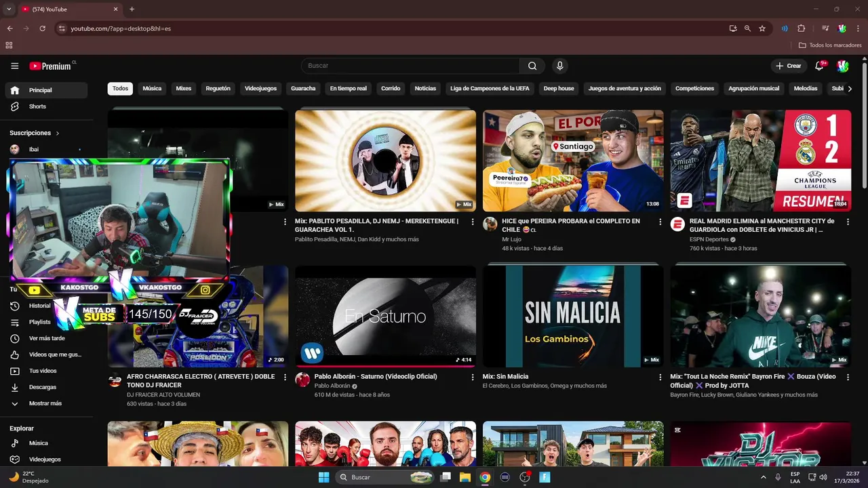Open ESPN Deportes channel avatar
This screenshot has width=868, height=488.
pyautogui.click(x=677, y=224)
